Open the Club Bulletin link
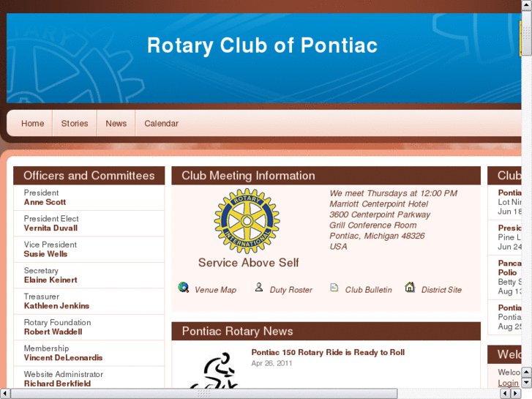The image size is (532, 399). (369, 290)
